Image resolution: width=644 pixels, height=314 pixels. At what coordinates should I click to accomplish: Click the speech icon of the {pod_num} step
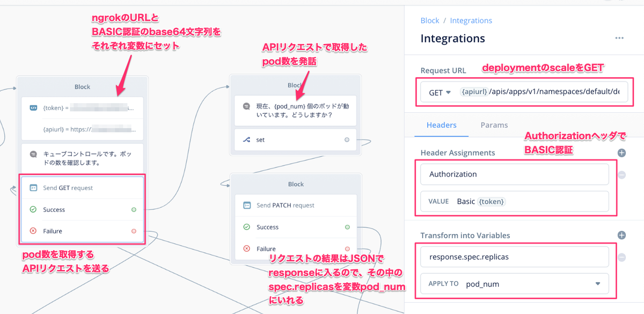tap(247, 106)
